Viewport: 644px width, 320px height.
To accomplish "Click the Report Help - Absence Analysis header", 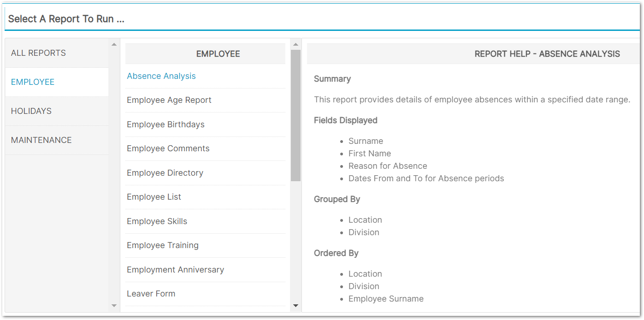I will (x=547, y=54).
